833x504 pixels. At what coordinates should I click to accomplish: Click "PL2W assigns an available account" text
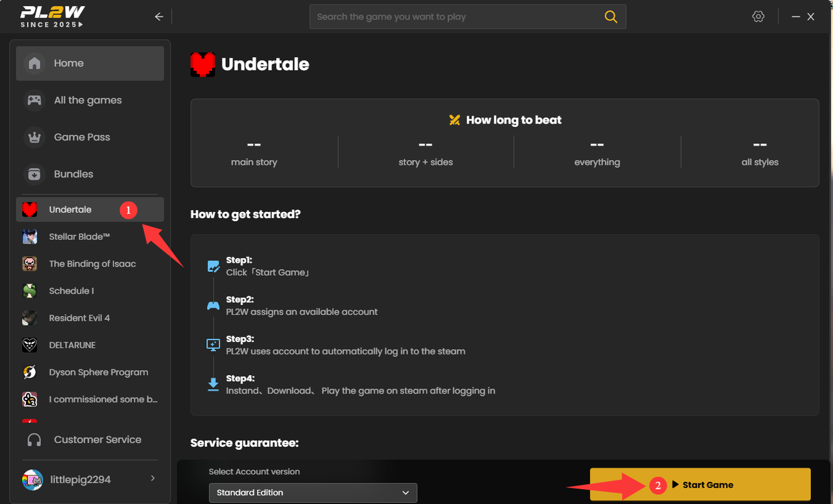point(302,312)
